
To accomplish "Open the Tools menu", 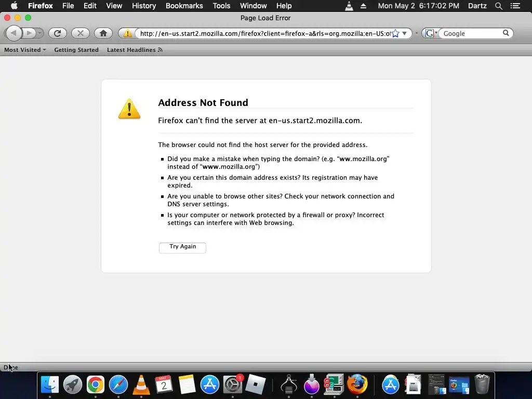I will tap(221, 6).
